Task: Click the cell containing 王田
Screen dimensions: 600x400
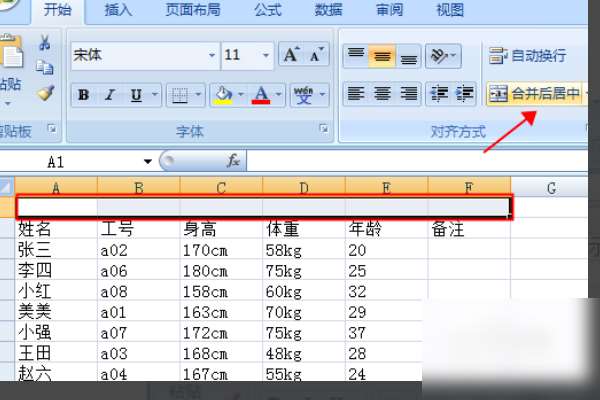Action: (56, 353)
